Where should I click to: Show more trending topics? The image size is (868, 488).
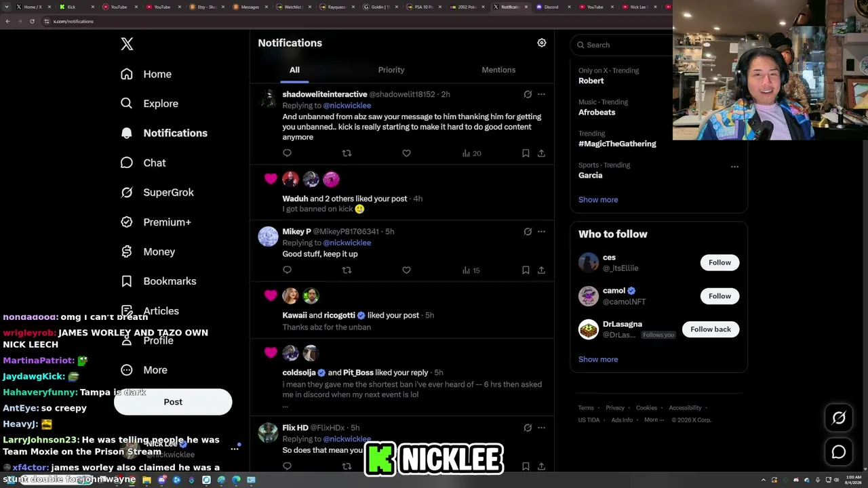[x=598, y=200]
